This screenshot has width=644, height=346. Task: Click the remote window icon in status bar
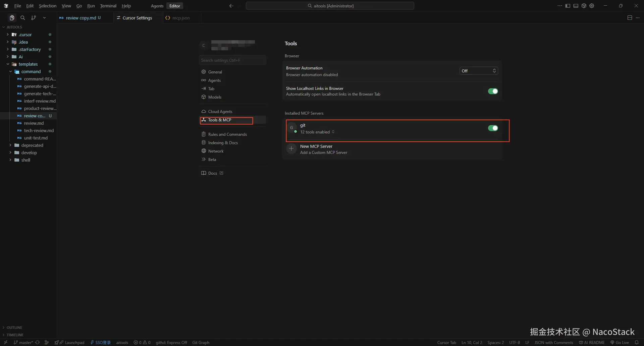click(x=6, y=342)
